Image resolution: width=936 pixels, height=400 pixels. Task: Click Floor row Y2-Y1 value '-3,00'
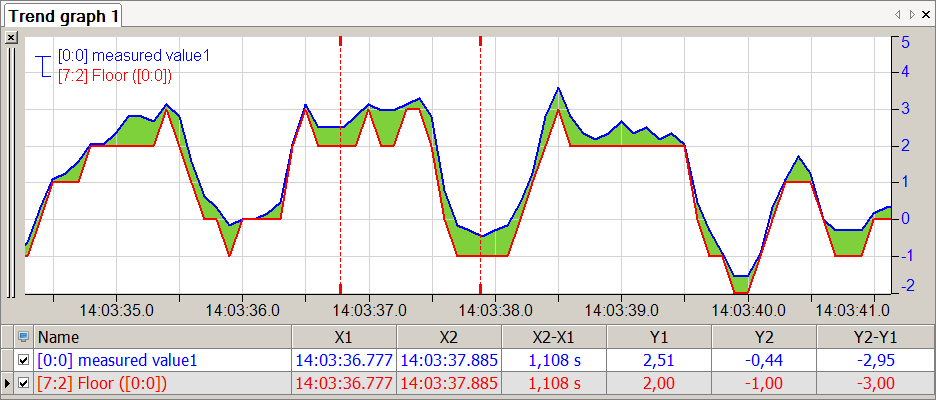875,383
